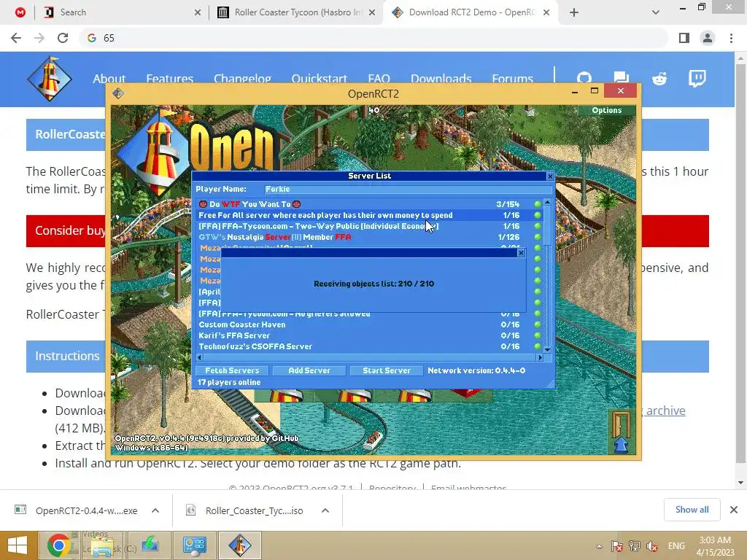Click server list horizontal scroll left arrow
The height and width of the screenshot is (560, 747).
pyautogui.click(x=200, y=357)
